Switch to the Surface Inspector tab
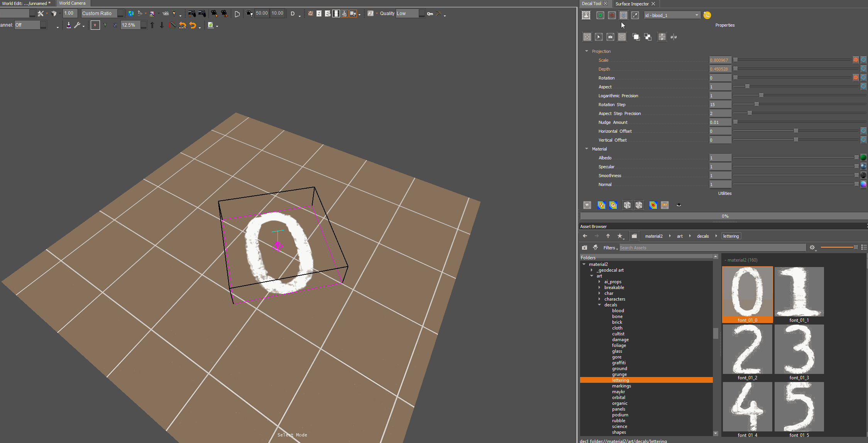Viewport: 868px width, 443px height. 632,3
